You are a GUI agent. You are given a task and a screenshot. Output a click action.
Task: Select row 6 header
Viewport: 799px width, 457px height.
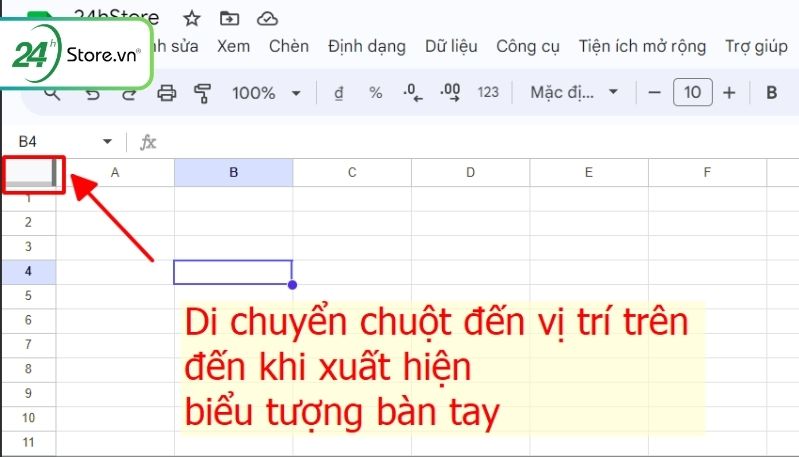[29, 320]
